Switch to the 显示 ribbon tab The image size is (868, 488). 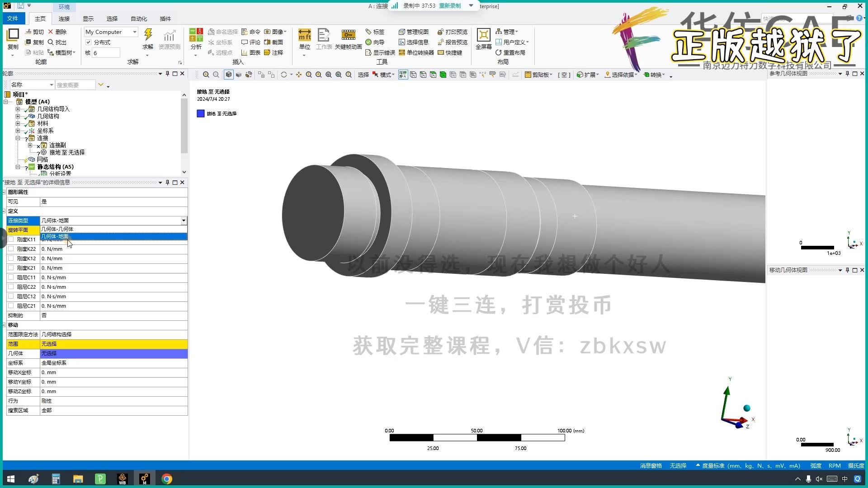point(88,19)
